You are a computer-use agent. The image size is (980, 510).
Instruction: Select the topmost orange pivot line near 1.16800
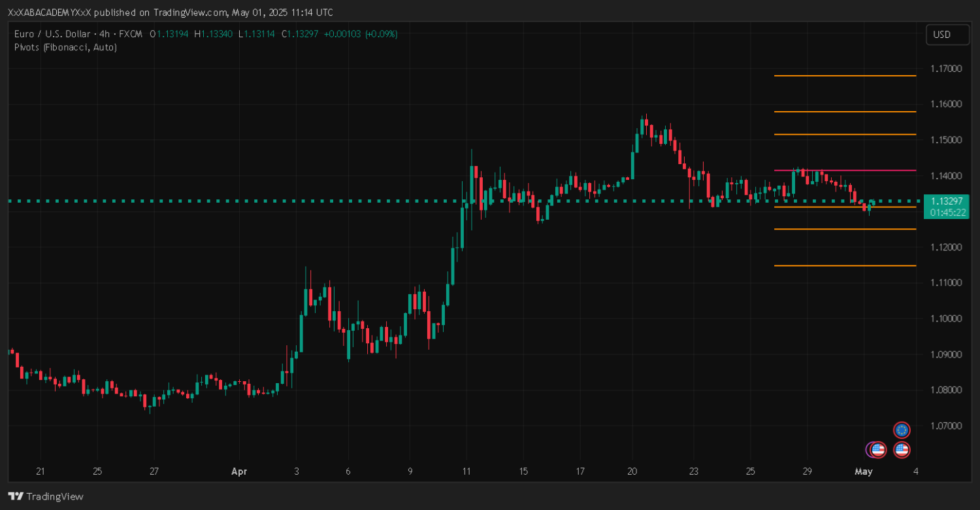[x=845, y=76]
